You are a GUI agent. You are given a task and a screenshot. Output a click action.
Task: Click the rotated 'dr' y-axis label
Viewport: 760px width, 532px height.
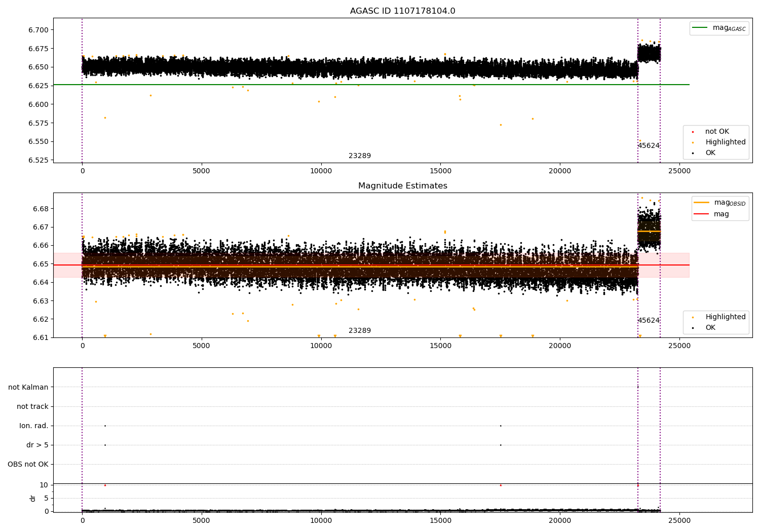(33, 498)
